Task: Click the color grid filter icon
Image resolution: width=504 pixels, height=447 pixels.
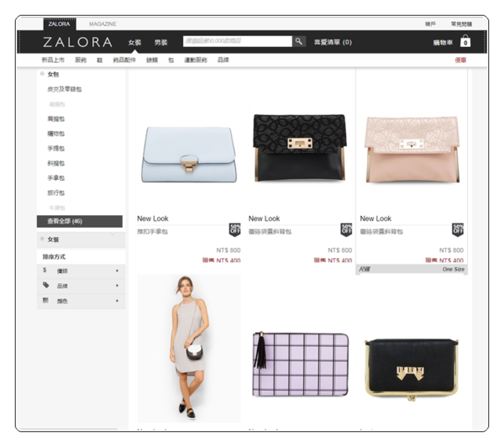Action: (x=45, y=300)
